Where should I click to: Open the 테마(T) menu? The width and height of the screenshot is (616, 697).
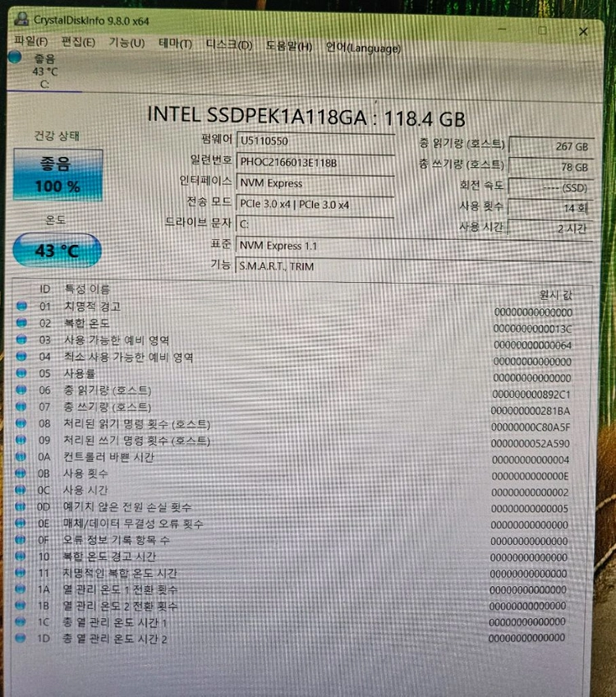(176, 44)
